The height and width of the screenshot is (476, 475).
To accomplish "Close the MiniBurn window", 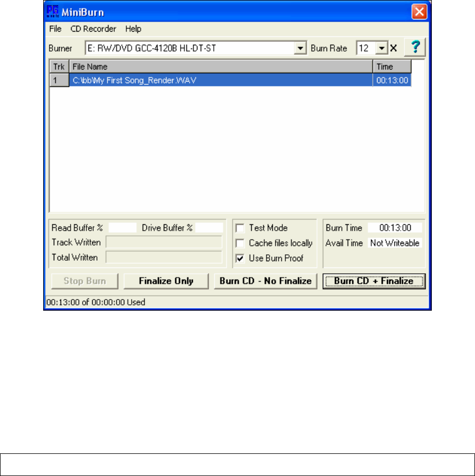I will pyautogui.click(x=419, y=12).
